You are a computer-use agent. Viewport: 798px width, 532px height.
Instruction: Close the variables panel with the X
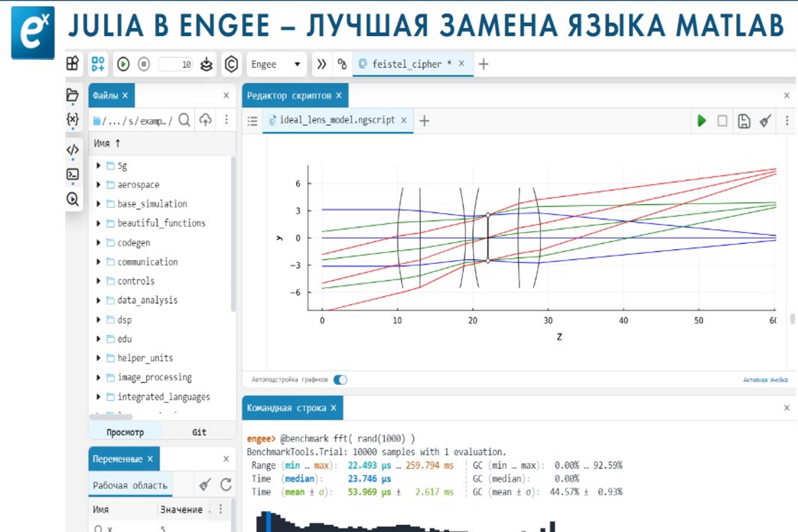(x=226, y=459)
